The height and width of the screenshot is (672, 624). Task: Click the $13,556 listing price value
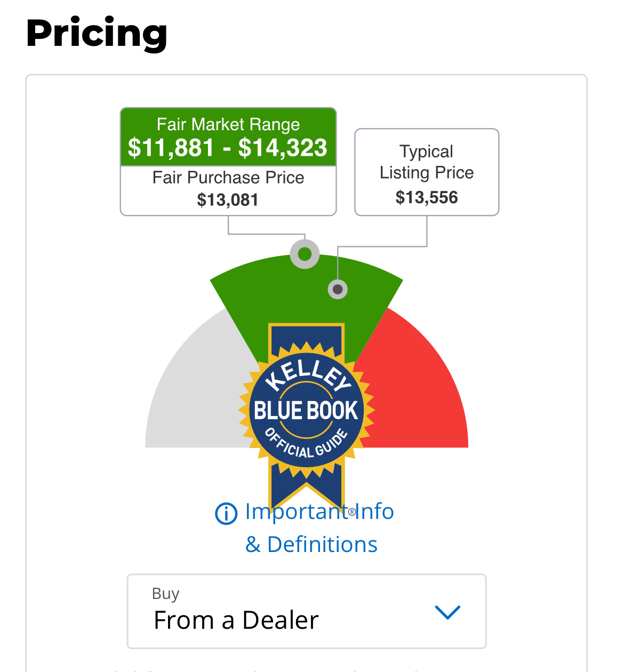click(427, 198)
